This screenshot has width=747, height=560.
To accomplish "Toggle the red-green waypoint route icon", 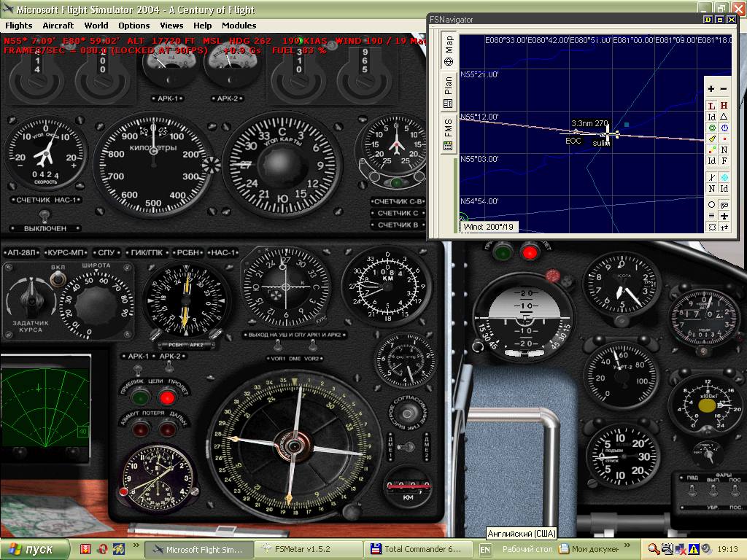I will pos(712,149).
